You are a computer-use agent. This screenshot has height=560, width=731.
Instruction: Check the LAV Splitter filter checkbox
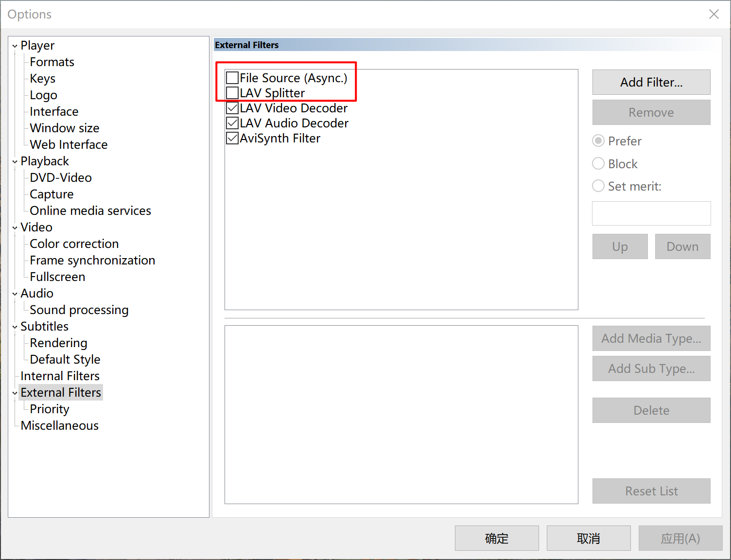click(x=232, y=93)
